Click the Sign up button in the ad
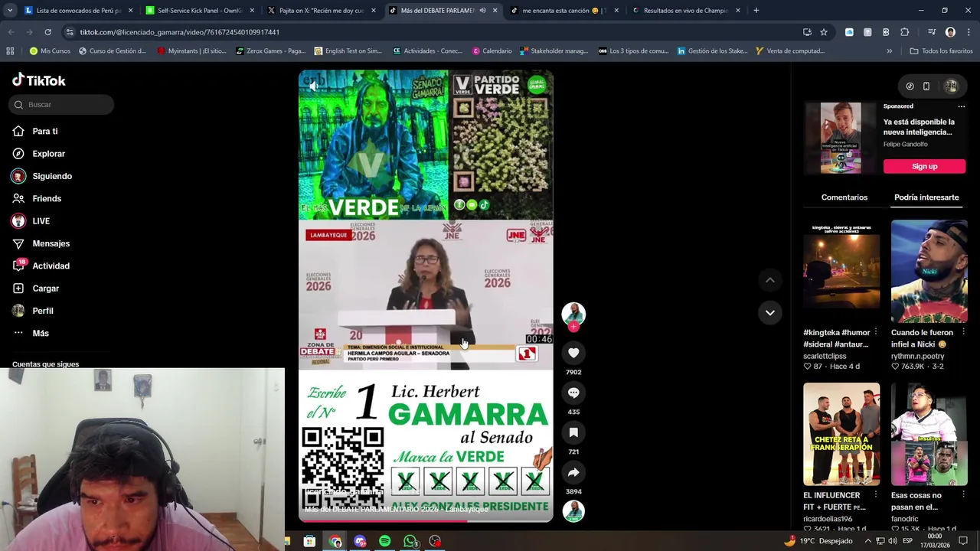The image size is (980, 551). (924, 166)
